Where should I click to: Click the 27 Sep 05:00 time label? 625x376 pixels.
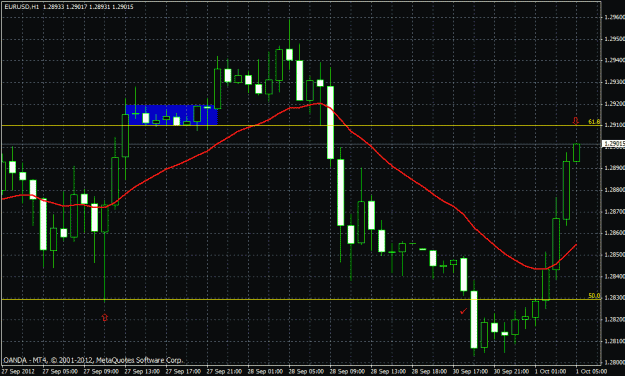tap(59, 371)
